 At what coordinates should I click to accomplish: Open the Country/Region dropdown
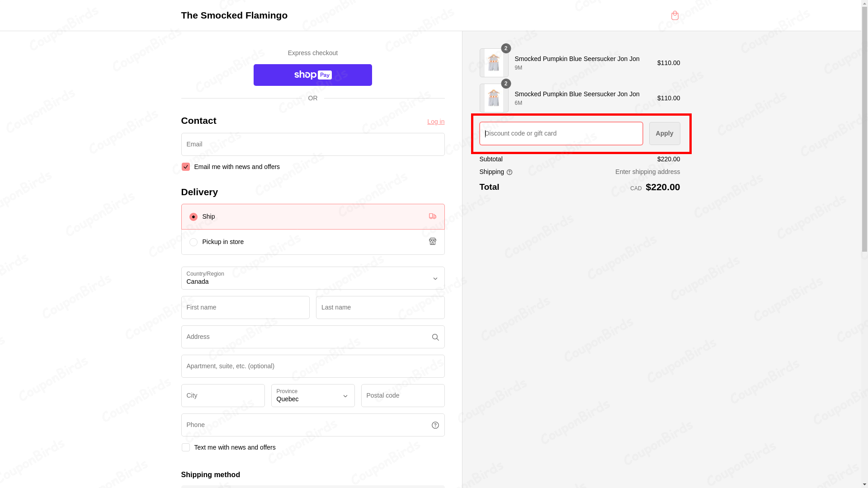tap(312, 278)
